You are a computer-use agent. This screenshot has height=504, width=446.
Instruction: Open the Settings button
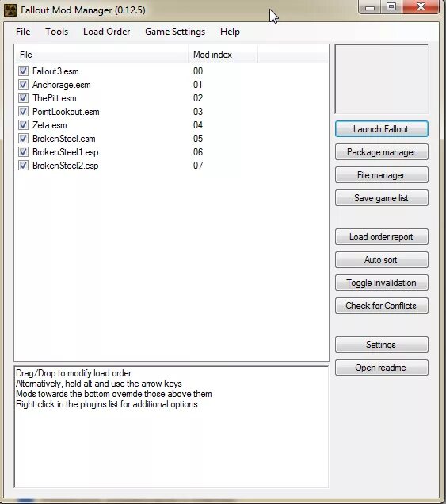pyautogui.click(x=381, y=345)
